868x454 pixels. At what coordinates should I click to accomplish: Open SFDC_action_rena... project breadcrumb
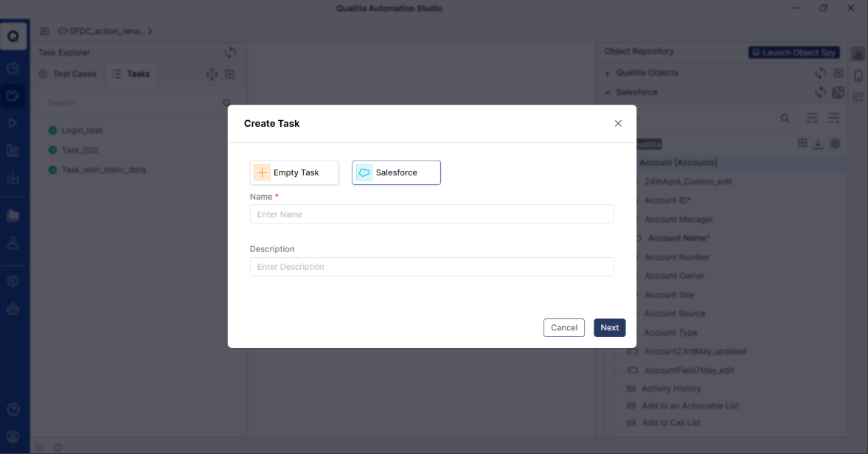coord(105,31)
